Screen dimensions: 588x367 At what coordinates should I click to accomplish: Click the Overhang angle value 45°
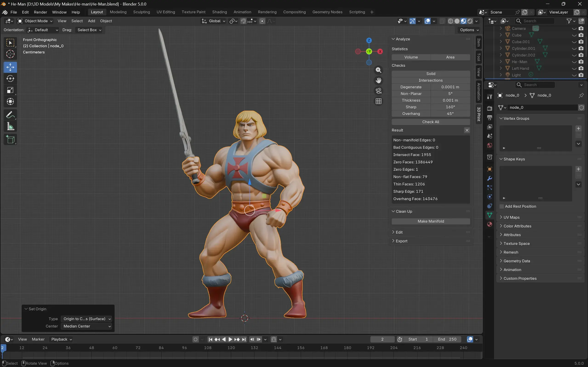(450, 114)
